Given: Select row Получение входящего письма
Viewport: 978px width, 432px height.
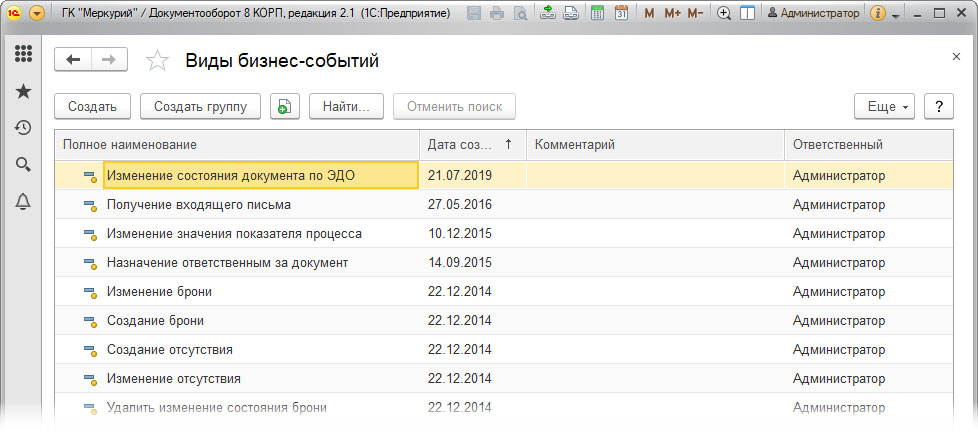Looking at the screenshot, I should pos(198,205).
